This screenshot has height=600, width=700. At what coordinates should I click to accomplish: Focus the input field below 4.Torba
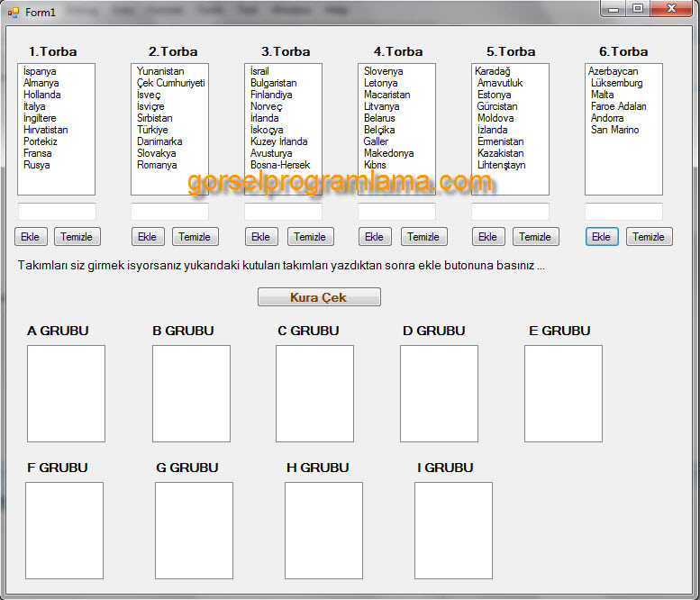[x=396, y=212]
